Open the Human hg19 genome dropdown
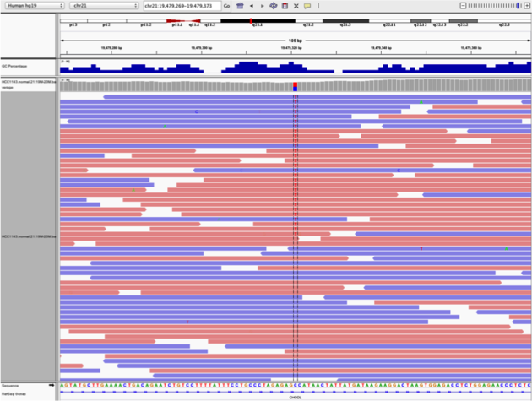532x401 pixels. (x=31, y=5)
